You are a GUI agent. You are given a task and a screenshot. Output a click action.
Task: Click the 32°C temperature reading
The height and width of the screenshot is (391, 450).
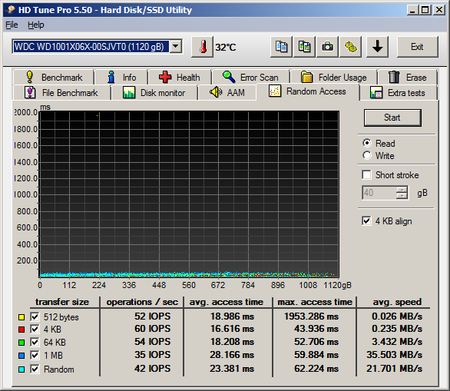(226, 47)
